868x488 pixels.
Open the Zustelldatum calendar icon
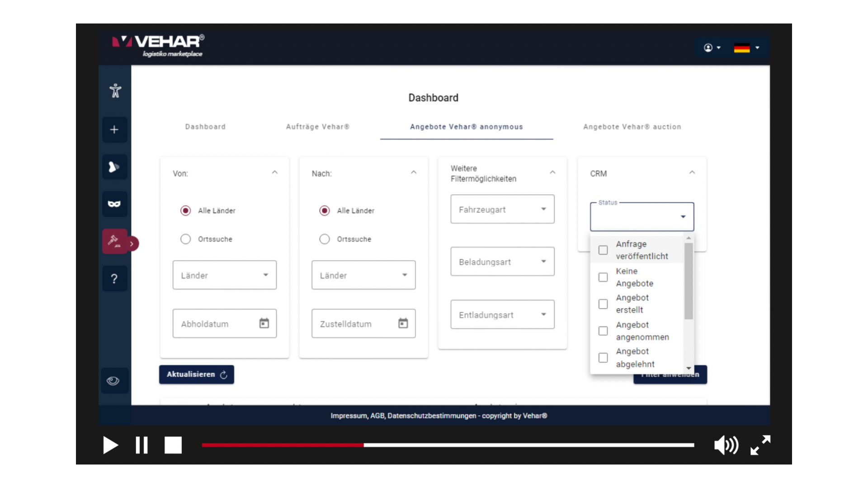[x=403, y=324]
